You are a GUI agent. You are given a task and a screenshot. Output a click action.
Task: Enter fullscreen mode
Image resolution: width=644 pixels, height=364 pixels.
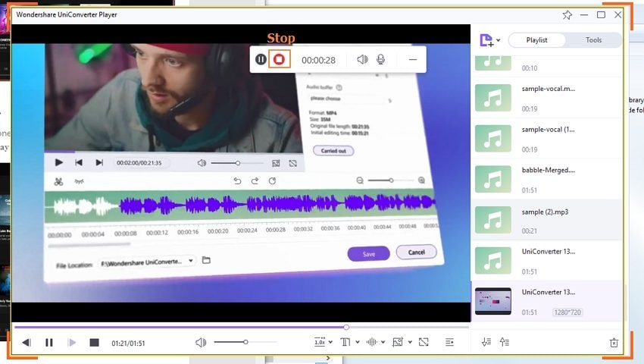[x=424, y=342]
